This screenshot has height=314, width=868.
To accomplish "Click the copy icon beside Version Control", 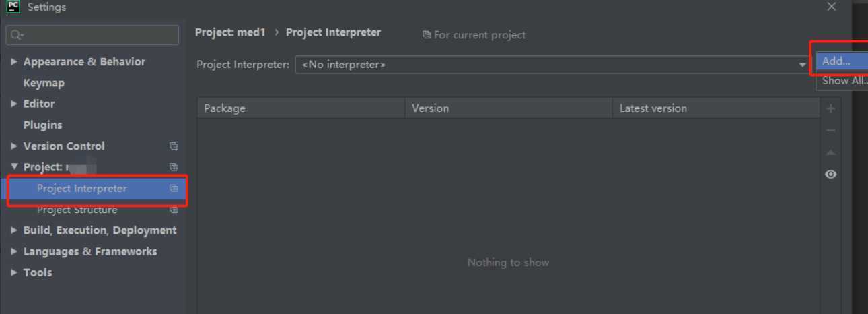I will click(x=174, y=146).
